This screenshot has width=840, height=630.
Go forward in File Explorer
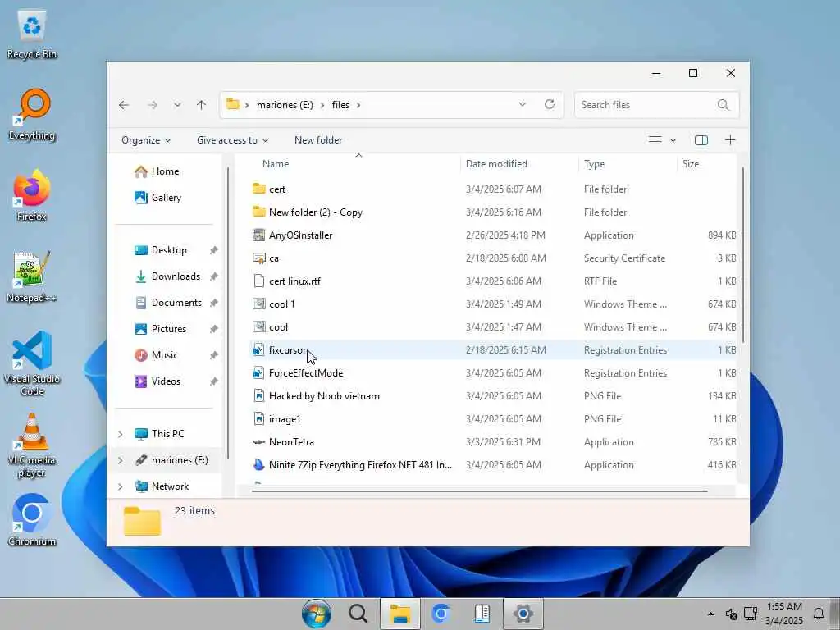pos(153,105)
